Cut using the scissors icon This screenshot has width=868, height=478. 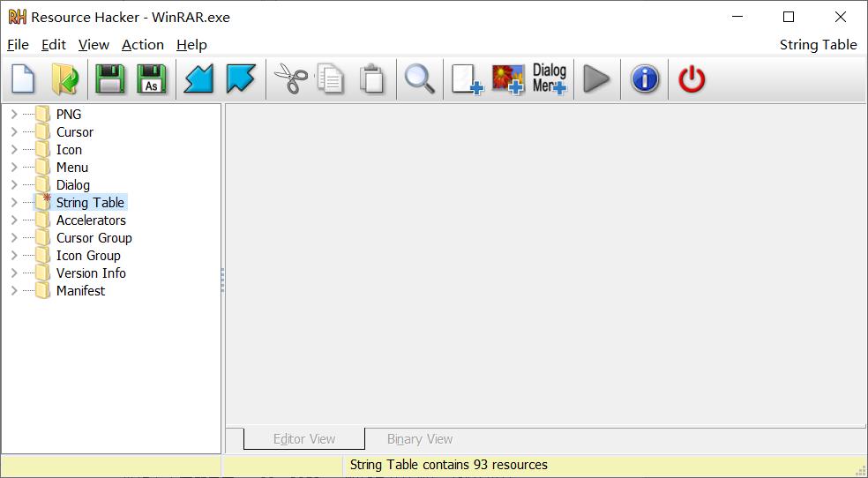click(291, 79)
